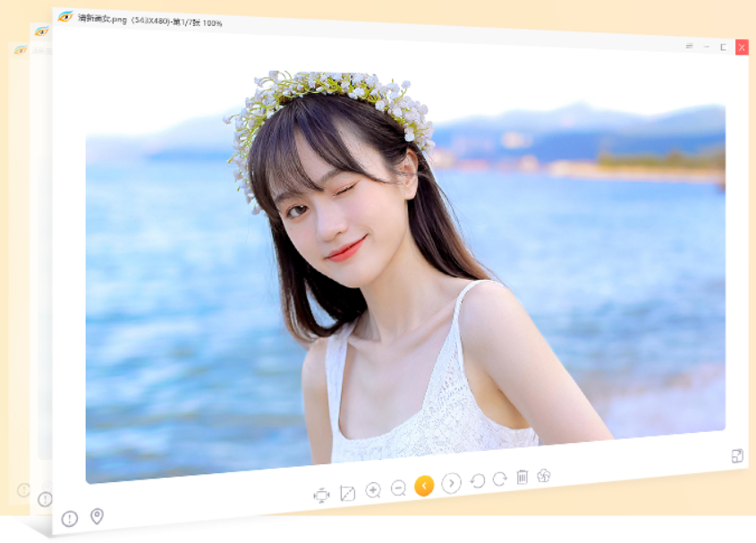Close the viewer with the red X button
The width and height of the screenshot is (756, 543).
[742, 47]
